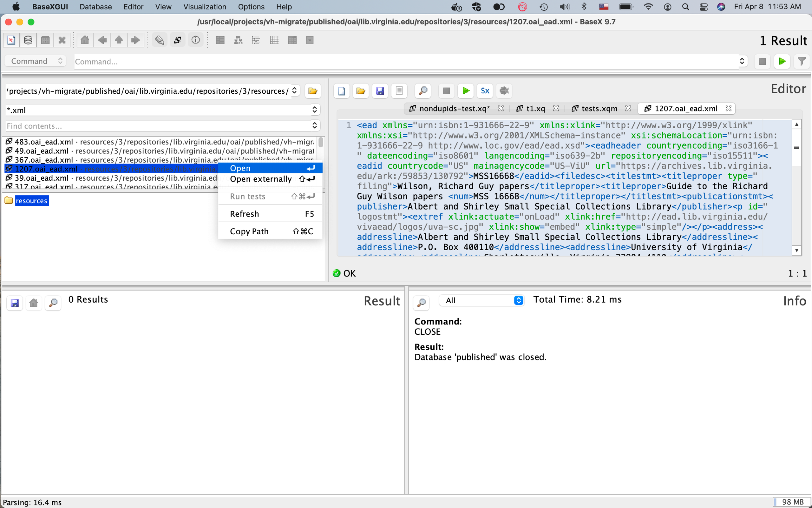The height and width of the screenshot is (508, 812).
Task: Run command with top green play button
Action: coord(782,62)
